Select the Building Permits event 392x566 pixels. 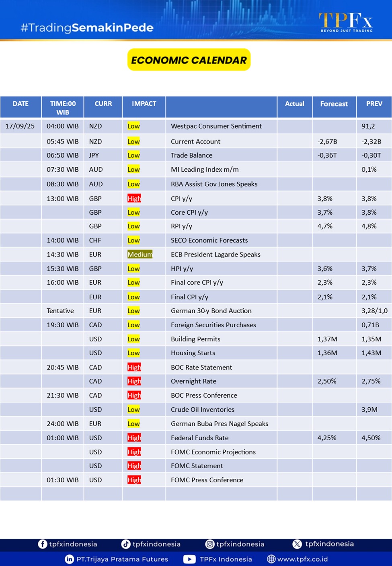pos(195,339)
